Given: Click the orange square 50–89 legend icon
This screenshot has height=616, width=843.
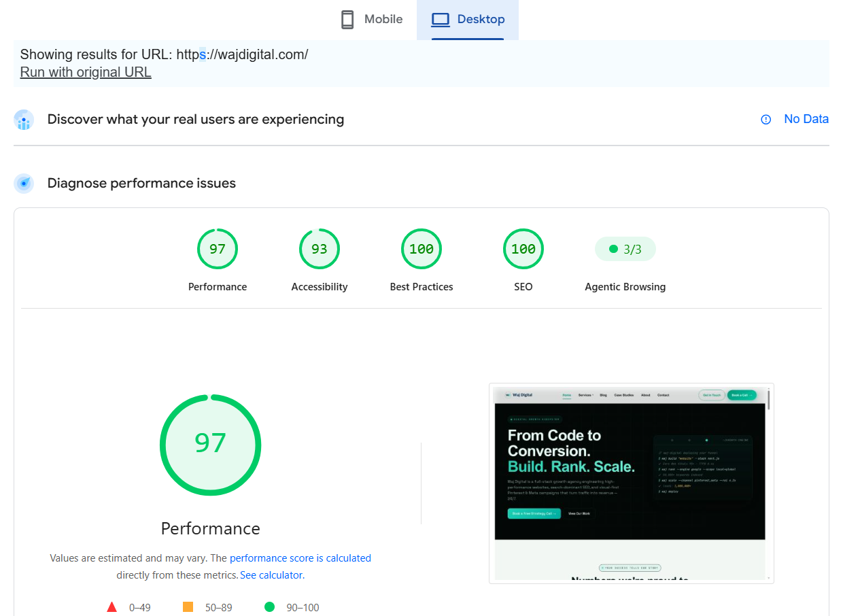Looking at the screenshot, I should coord(188,607).
